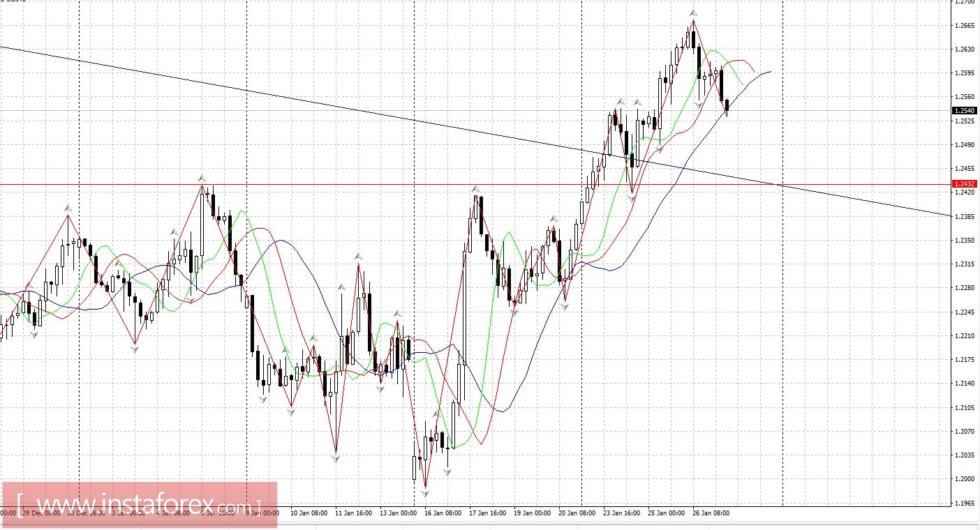This screenshot has width=980, height=530.
Task: Click the 13 Jan 00:00 time label
Action: pos(399,513)
